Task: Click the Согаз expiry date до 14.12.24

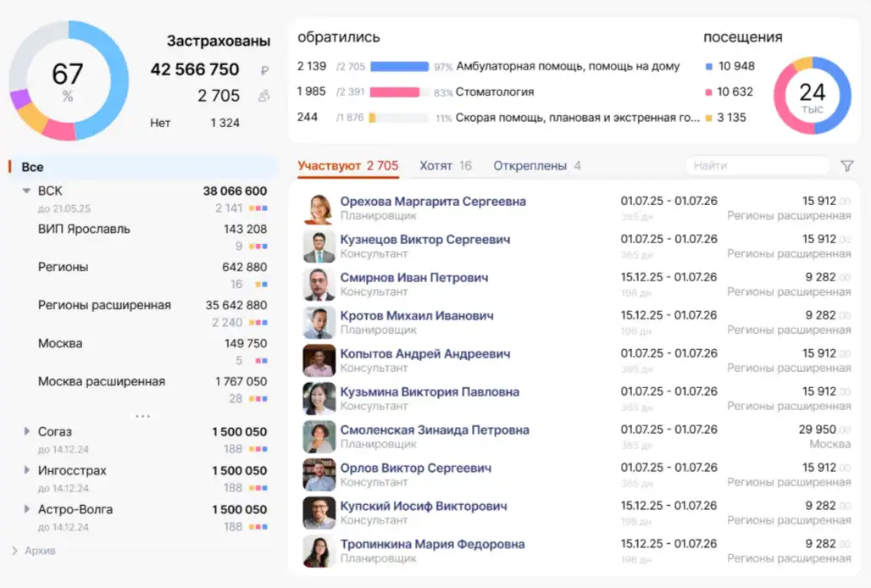Action: (64, 450)
